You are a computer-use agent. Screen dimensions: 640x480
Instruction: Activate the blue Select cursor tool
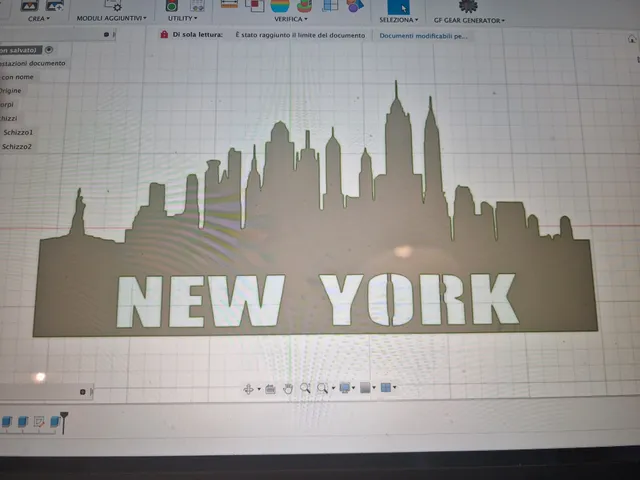coord(398,7)
